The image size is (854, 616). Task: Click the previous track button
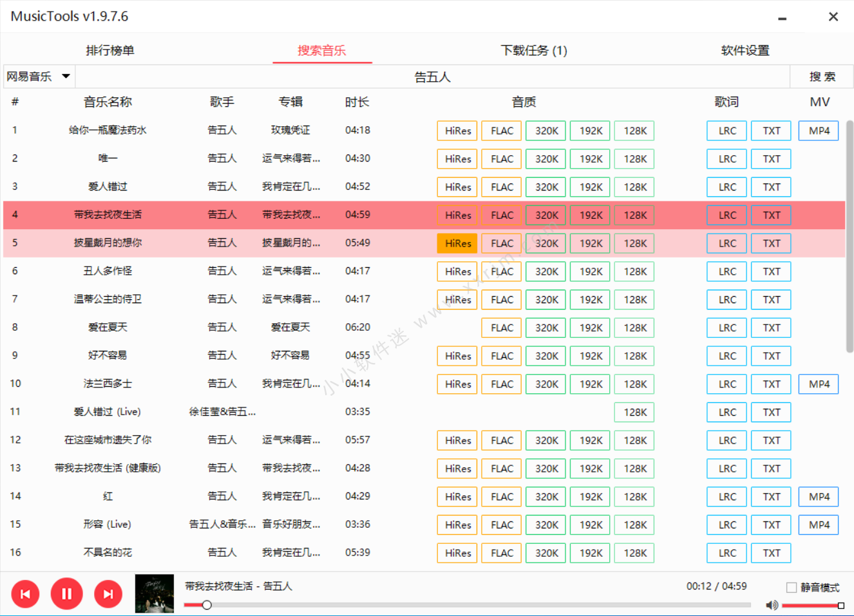[25, 594]
